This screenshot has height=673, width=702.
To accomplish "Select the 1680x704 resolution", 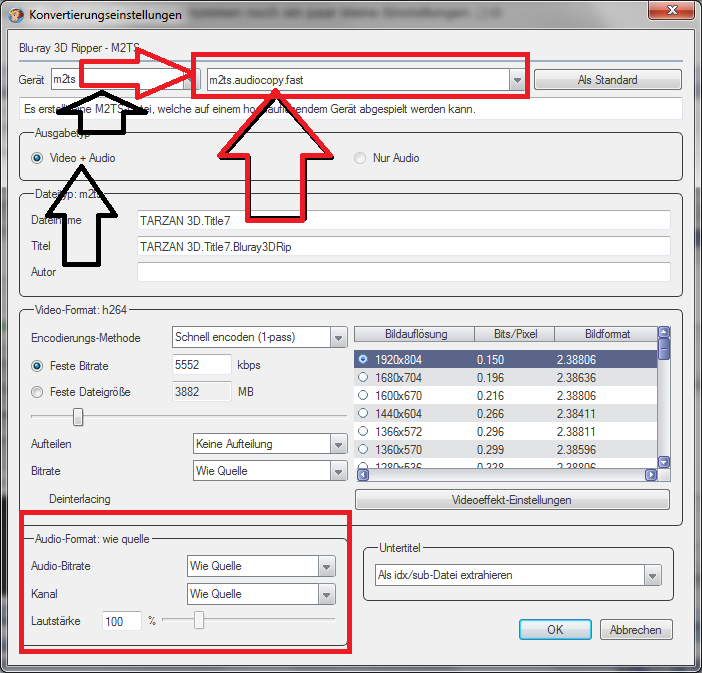I will [x=363, y=377].
